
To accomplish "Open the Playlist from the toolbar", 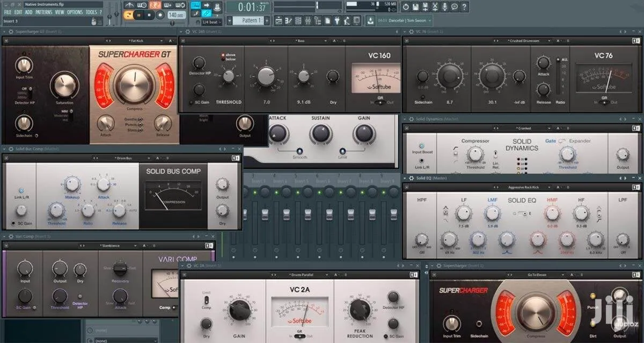I will click(279, 20).
